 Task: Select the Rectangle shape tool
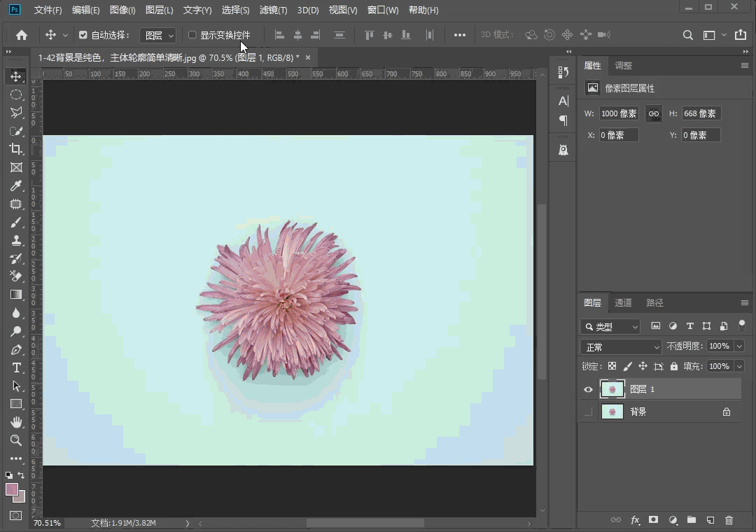(x=16, y=404)
